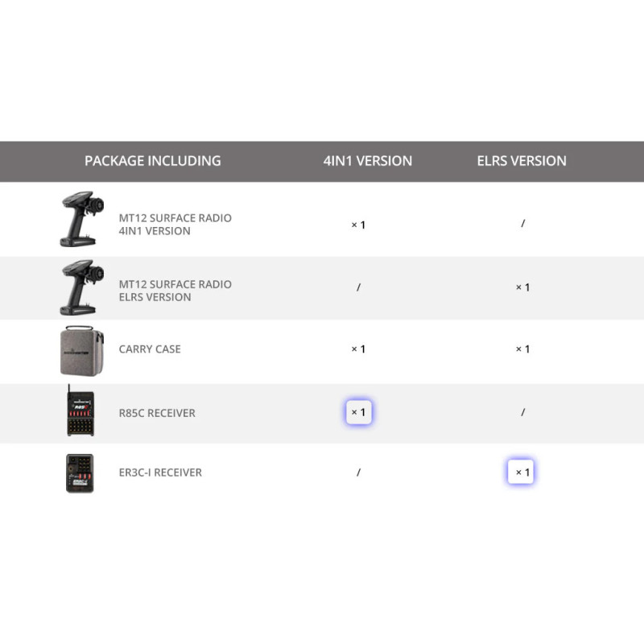Click the ER3C-I receiver product image
The height and width of the screenshot is (644, 644).
[80, 473]
